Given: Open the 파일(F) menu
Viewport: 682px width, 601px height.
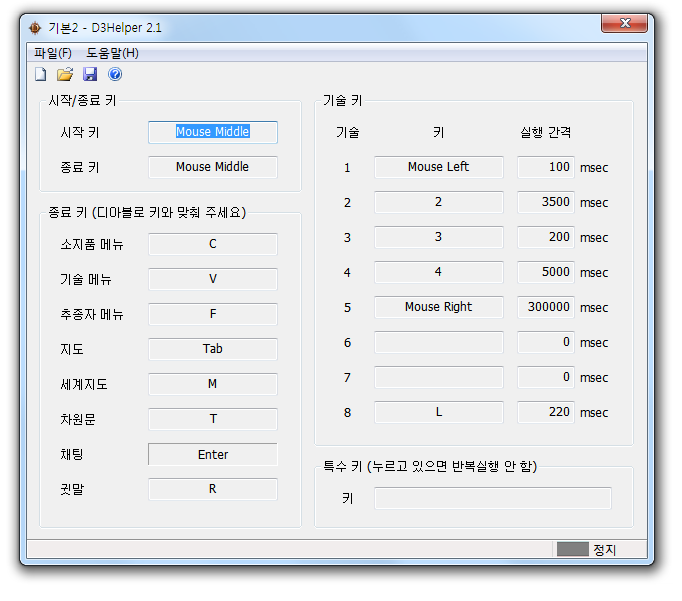Looking at the screenshot, I should click(x=53, y=53).
